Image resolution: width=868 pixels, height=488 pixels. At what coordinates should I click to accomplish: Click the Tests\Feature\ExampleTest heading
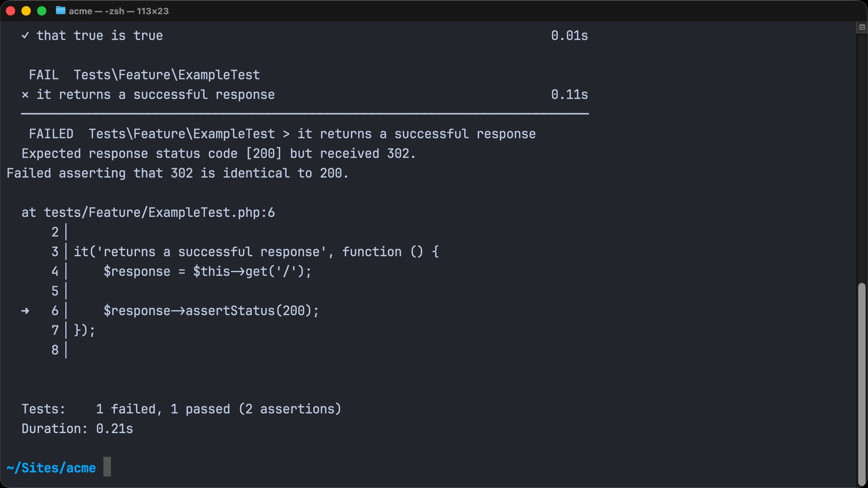pos(168,75)
